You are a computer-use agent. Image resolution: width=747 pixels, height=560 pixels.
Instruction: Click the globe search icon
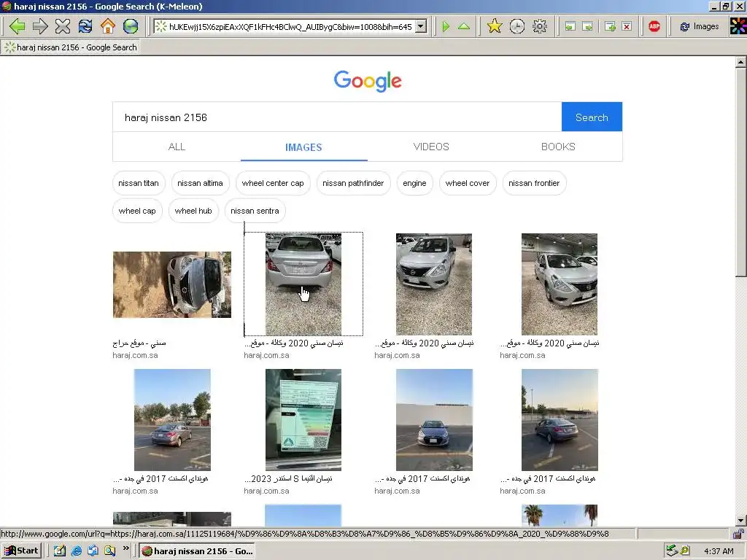(x=131, y=26)
